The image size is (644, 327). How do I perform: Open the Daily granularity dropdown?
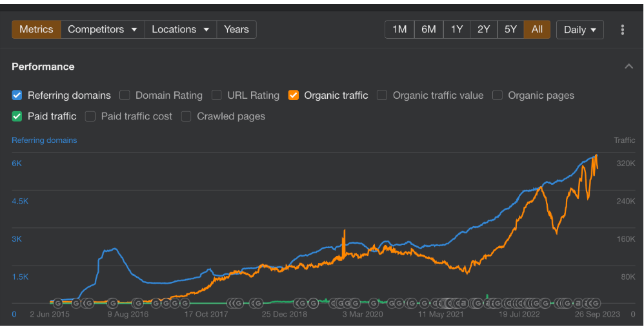(580, 30)
